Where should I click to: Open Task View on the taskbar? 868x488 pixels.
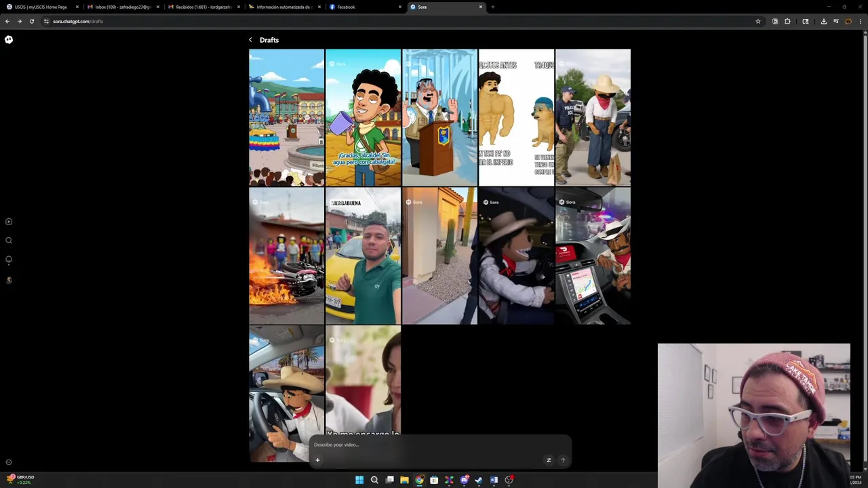pyautogui.click(x=389, y=480)
